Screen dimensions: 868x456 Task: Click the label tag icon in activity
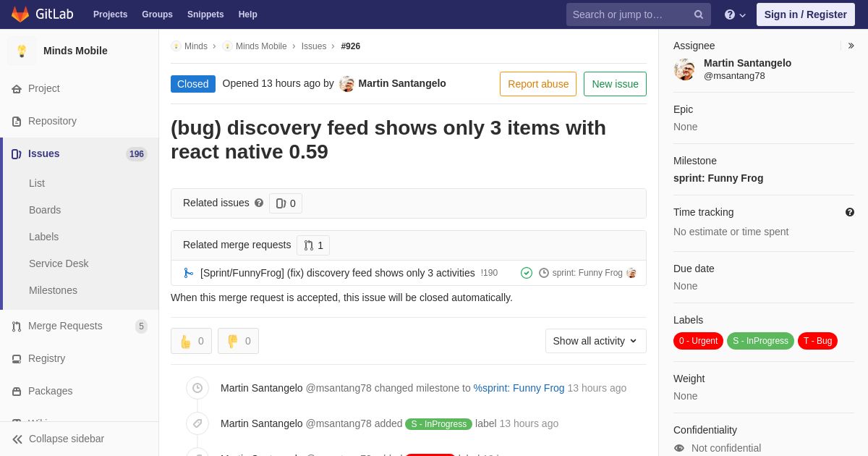(197, 423)
